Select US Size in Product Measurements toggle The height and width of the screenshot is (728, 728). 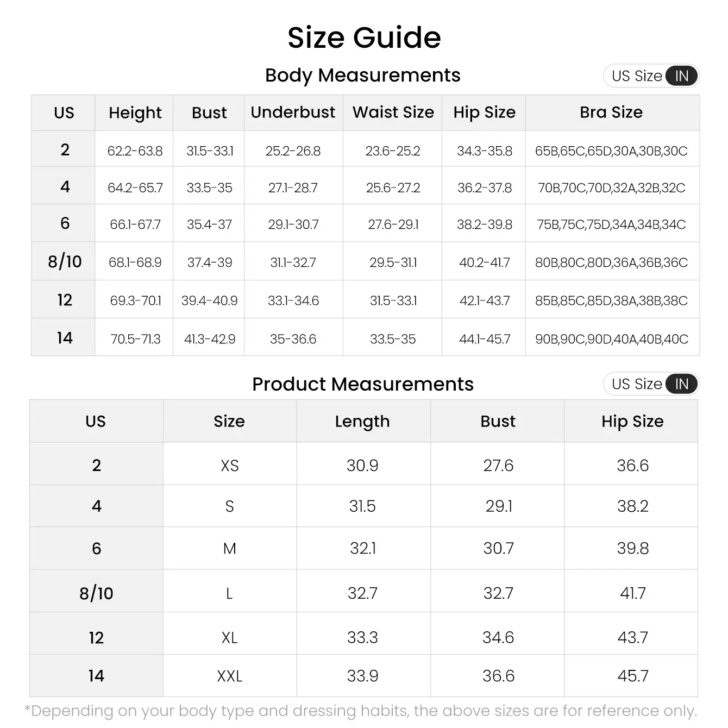tap(637, 384)
